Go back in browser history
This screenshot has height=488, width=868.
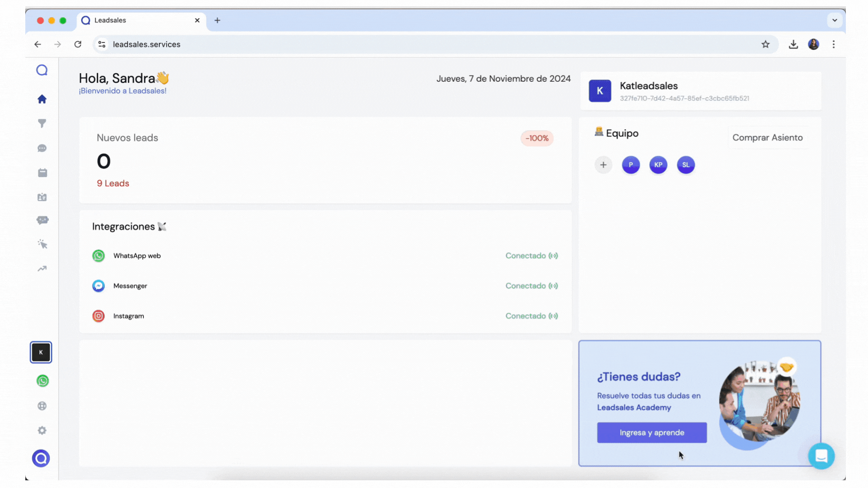click(x=38, y=44)
